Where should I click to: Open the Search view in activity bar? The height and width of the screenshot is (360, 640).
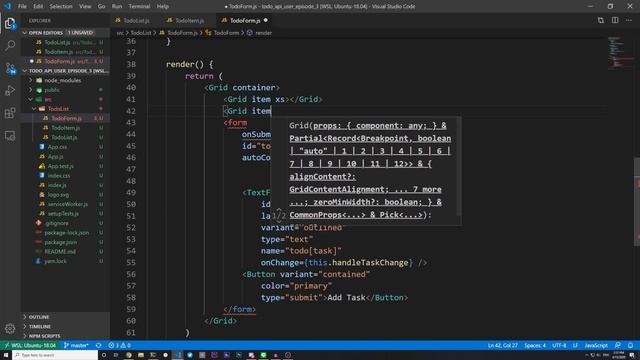(x=10, y=45)
